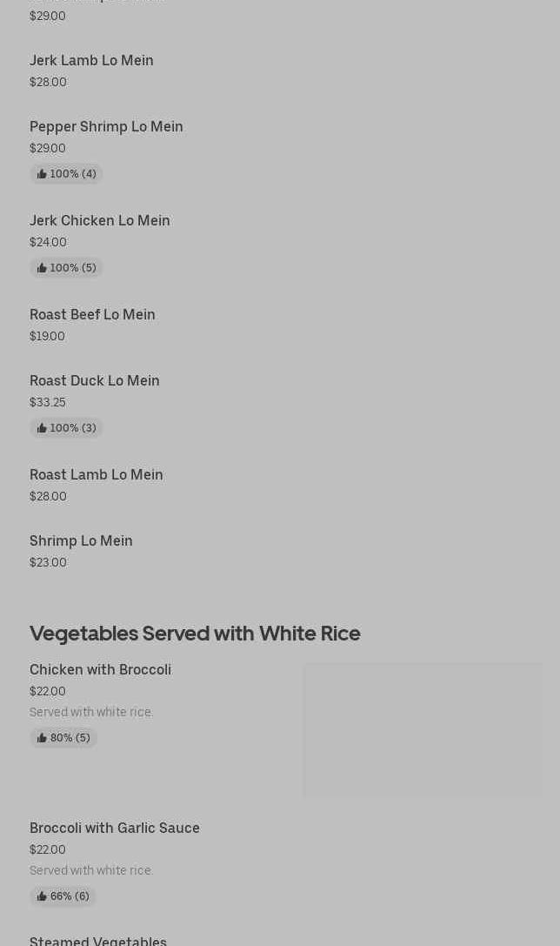Click the 100% (4) rating badge
Viewport: 560px width, 946px height.
[x=67, y=174]
